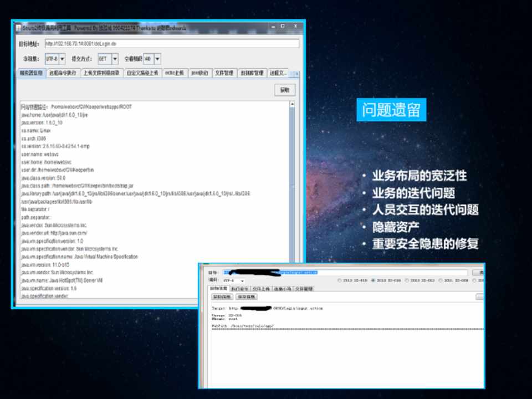The image size is (532, 399).
Task: Open the echo上传 tab
Action: pyautogui.click(x=174, y=73)
